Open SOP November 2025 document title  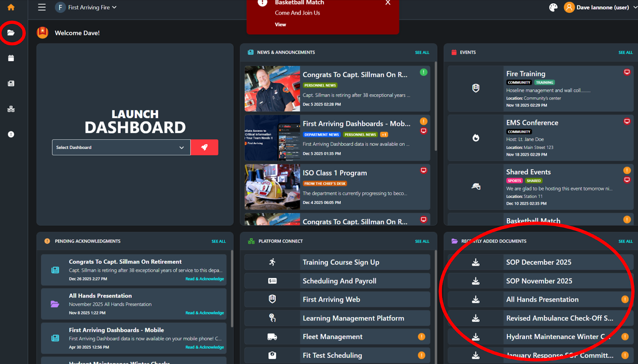point(539,281)
